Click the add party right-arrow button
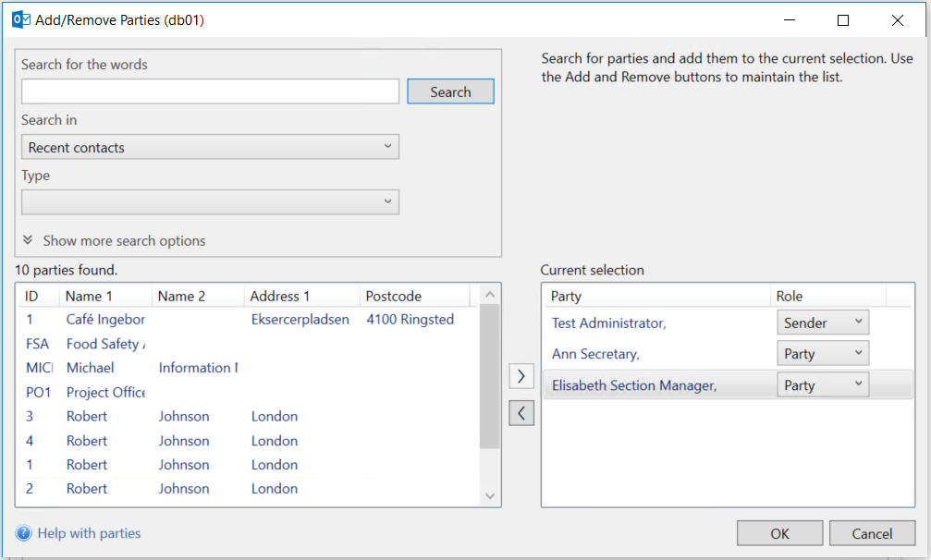The image size is (931, 560). click(521, 376)
